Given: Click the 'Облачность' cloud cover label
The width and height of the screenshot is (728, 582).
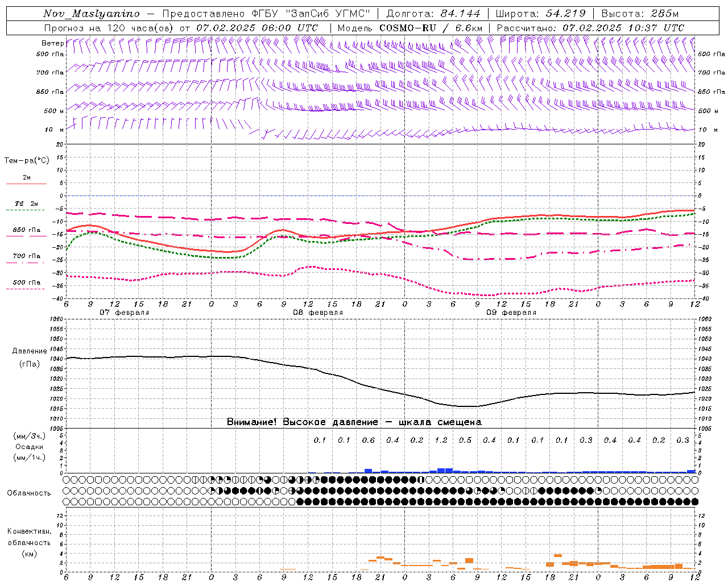Looking at the screenshot, I should click(29, 493).
